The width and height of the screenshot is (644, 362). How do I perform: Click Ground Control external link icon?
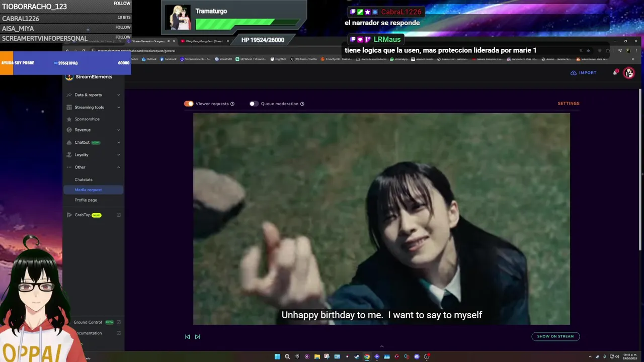click(119, 322)
